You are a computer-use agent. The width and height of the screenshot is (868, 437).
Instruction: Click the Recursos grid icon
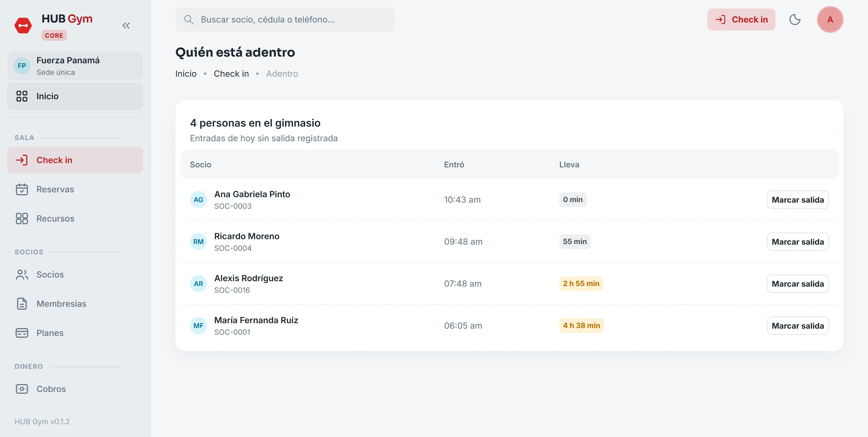coord(22,218)
